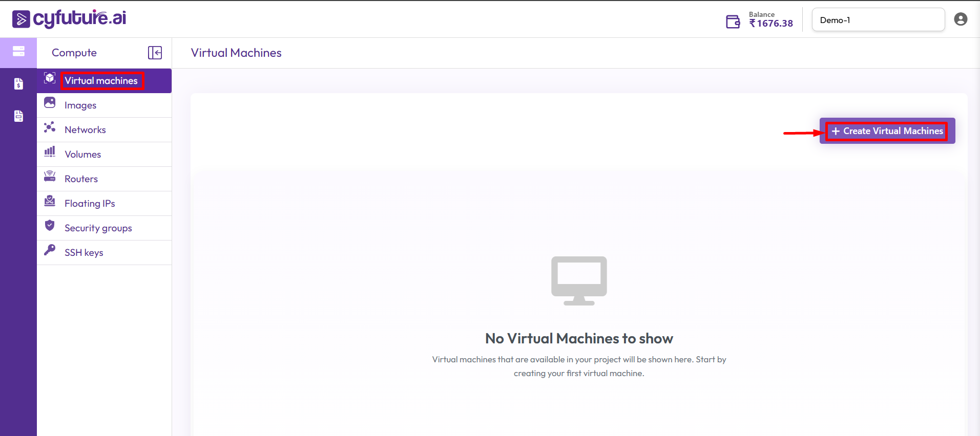This screenshot has height=436, width=980.
Task: Select the Compute server icon in left rail
Action: pos(18,51)
